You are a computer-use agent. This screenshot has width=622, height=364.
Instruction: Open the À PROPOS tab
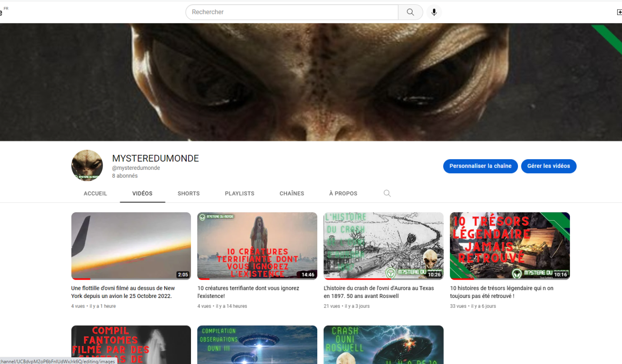pyautogui.click(x=343, y=193)
